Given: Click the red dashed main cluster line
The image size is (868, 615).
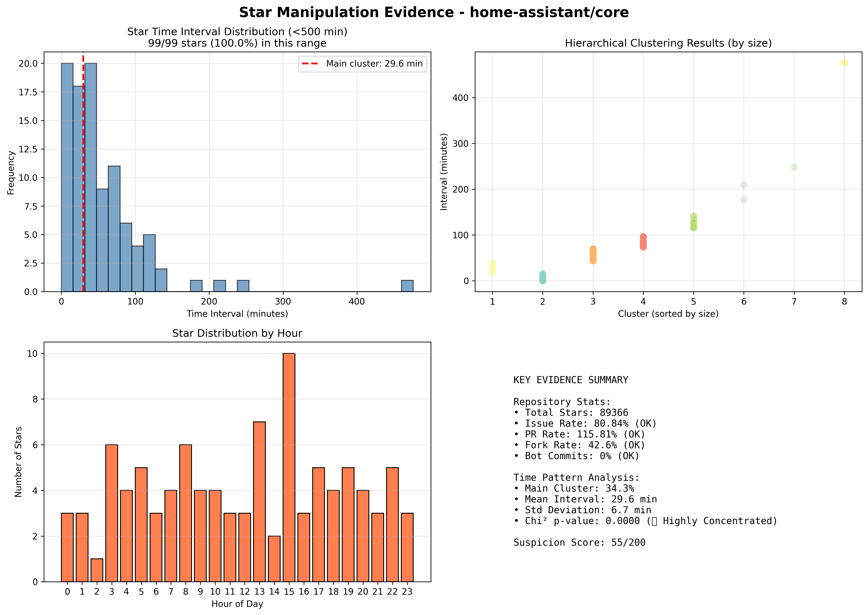Looking at the screenshot, I should [83, 171].
